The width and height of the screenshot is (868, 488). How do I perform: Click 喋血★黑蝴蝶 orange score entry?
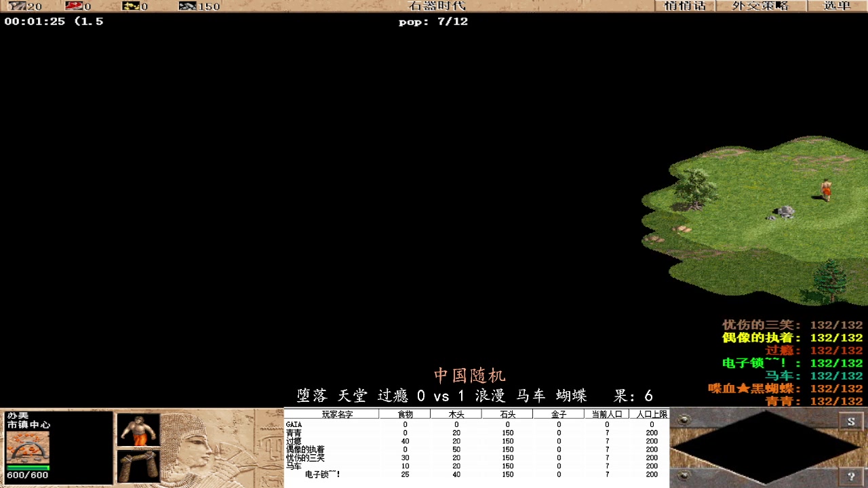click(786, 388)
